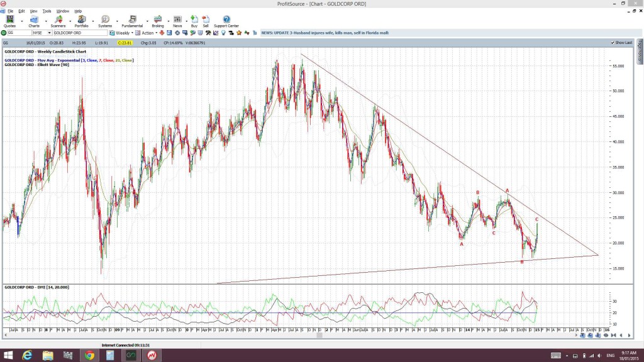Image resolution: width=644 pixels, height=362 pixels.
Task: Click the lightbulb icon in chart toolbar
Action: (223, 33)
